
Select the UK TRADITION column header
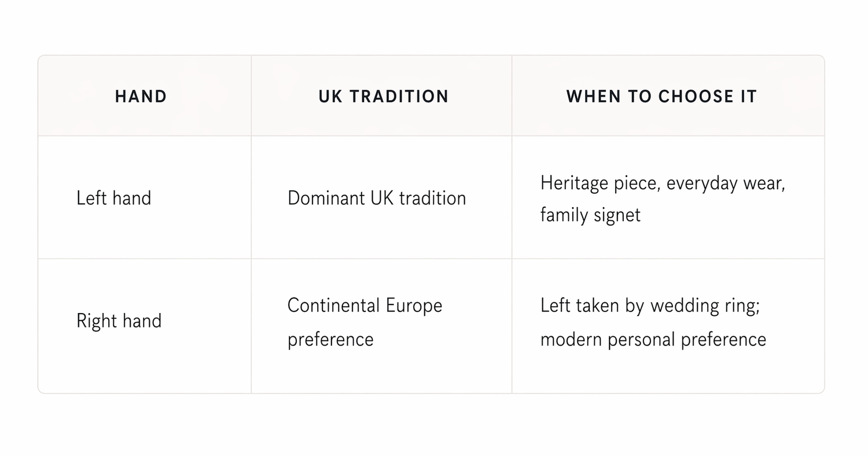point(383,96)
